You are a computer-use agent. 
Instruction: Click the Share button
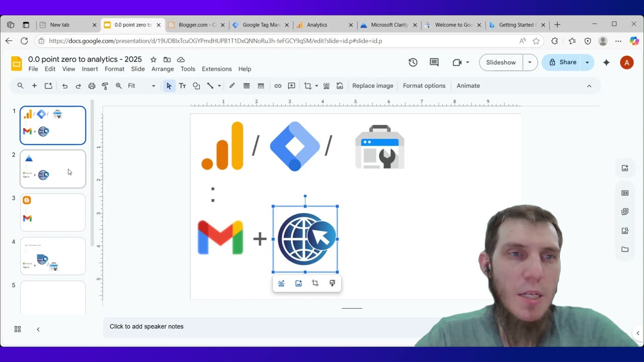[x=562, y=62]
